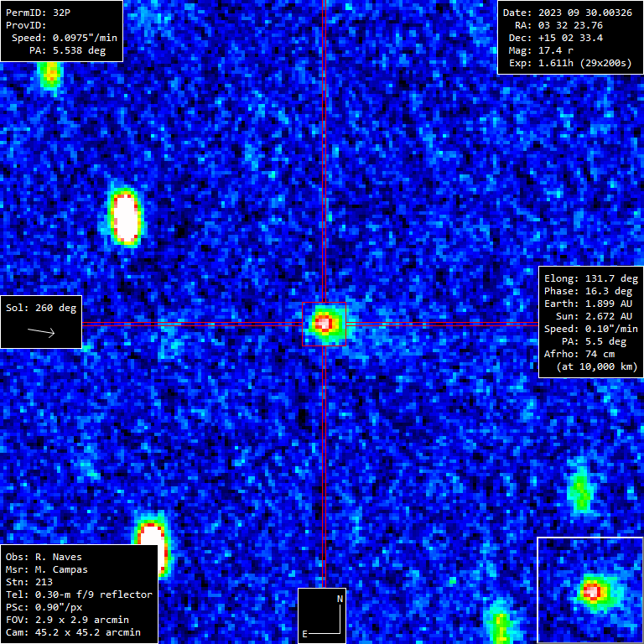Select the "Date: 2023 09 30.00326" line
This screenshot has height=644, width=644.
[x=567, y=13]
